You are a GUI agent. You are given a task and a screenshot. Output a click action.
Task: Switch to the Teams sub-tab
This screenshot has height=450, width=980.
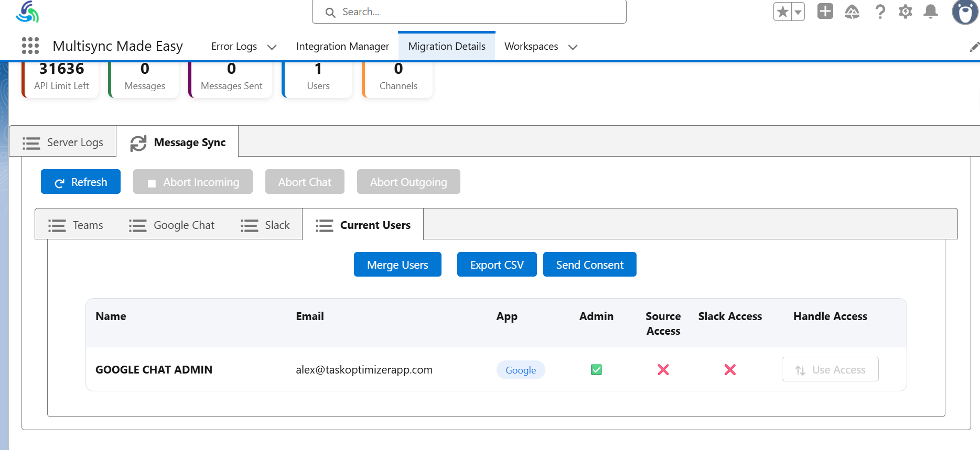pos(76,225)
